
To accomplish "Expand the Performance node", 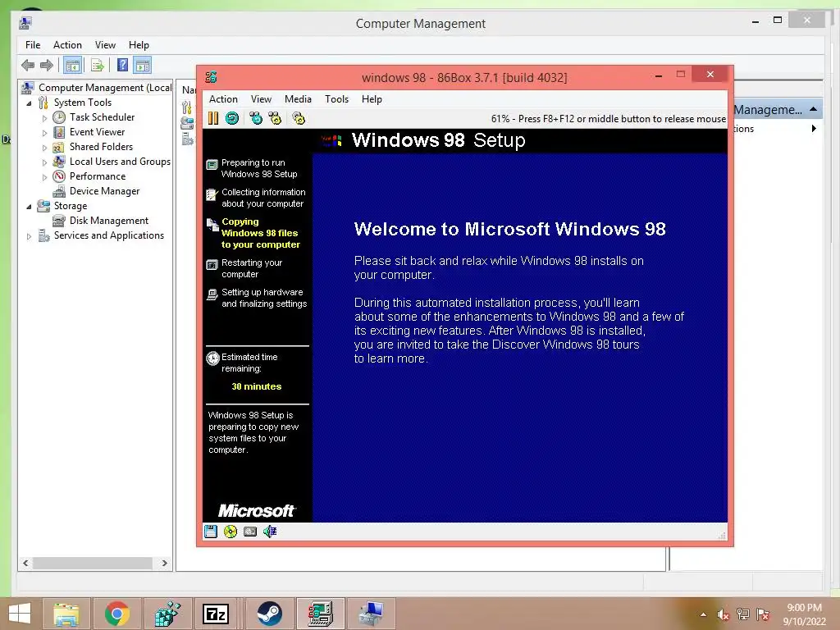I will pos(44,177).
